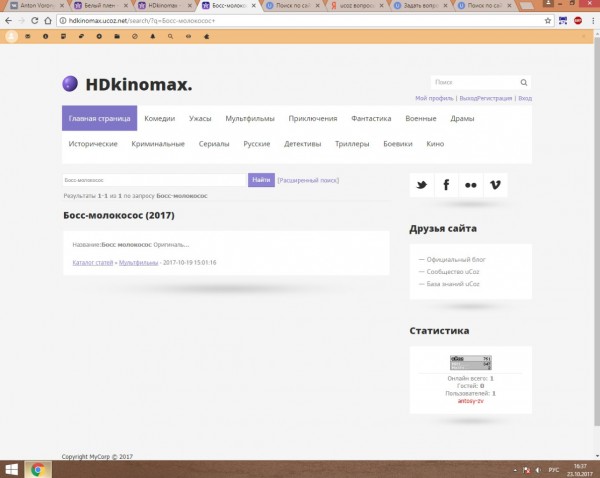Open the Кино category
This screenshot has width=600, height=478.
pyautogui.click(x=435, y=144)
